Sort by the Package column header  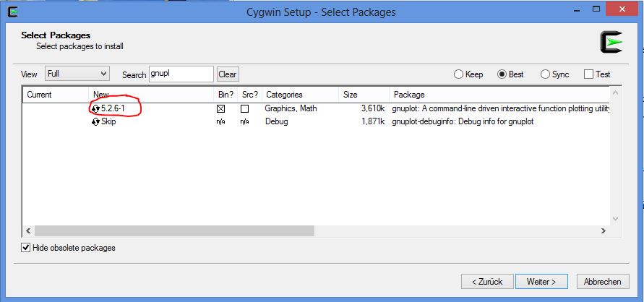tap(499, 95)
